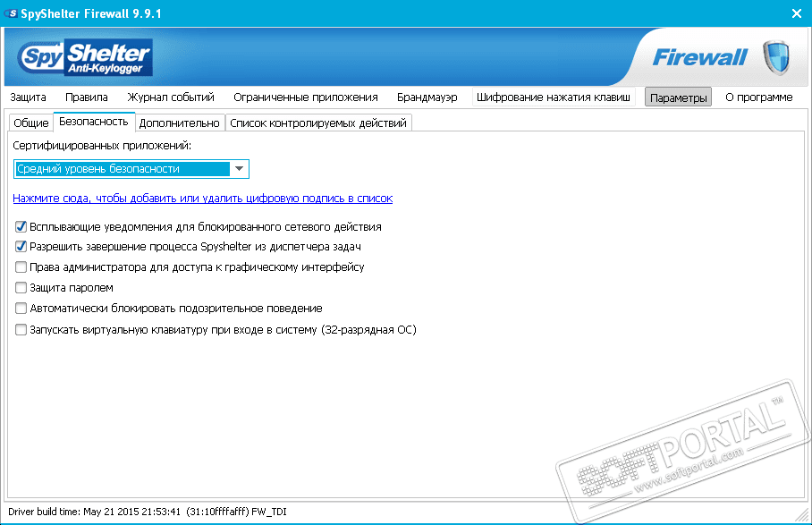Click the Driver build time status text
The width and height of the screenshot is (812, 525).
point(147,512)
